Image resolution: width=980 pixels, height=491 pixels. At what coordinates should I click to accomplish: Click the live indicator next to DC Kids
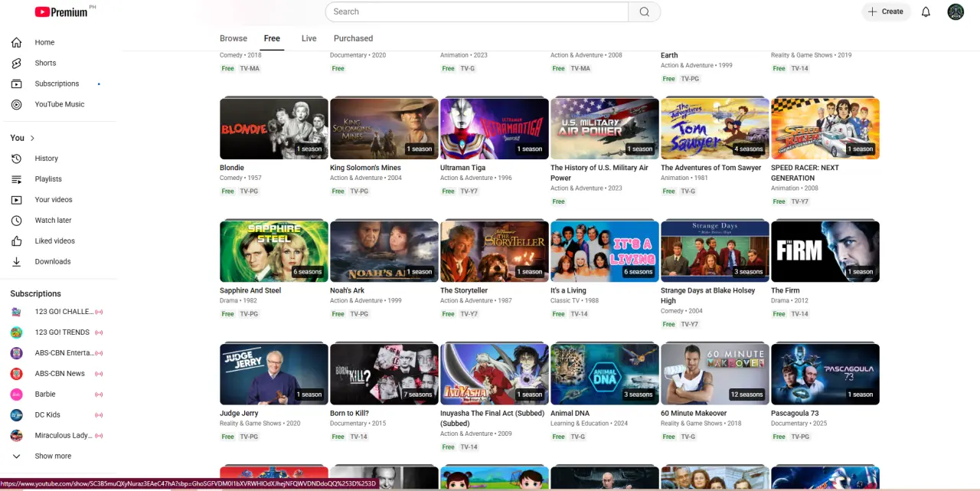99,415
